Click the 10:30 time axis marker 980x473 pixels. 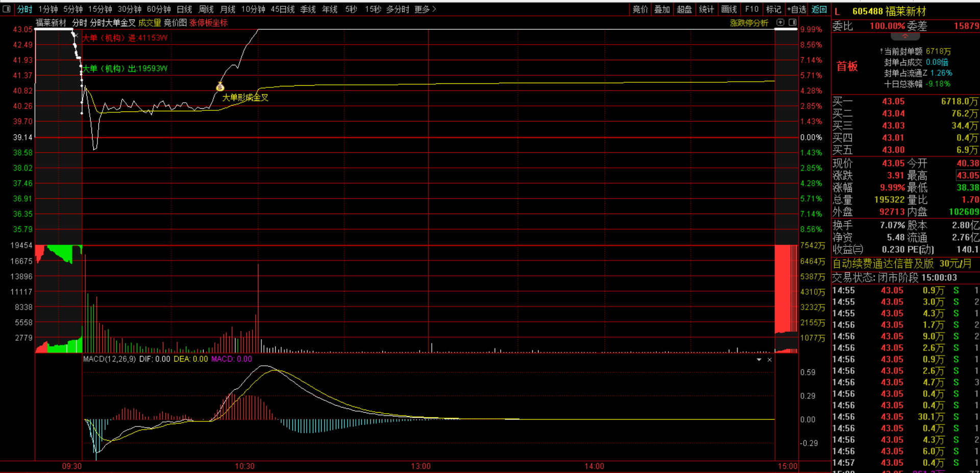coord(244,466)
